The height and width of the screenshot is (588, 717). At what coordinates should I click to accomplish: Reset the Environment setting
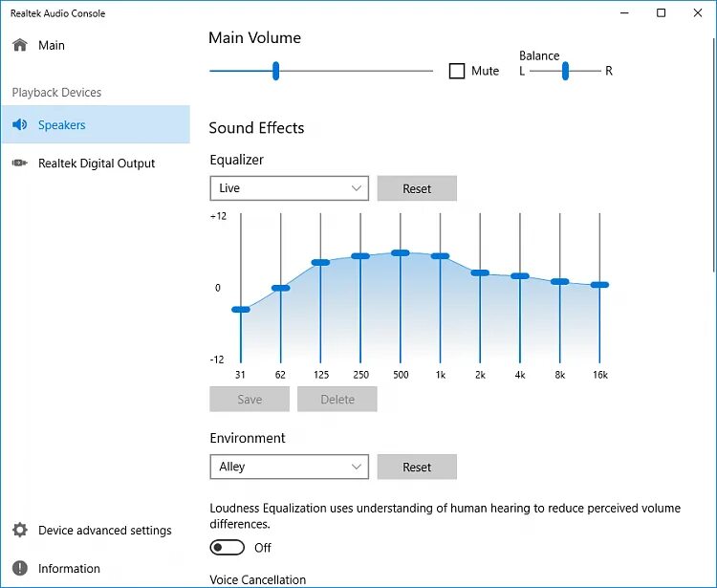[417, 467]
